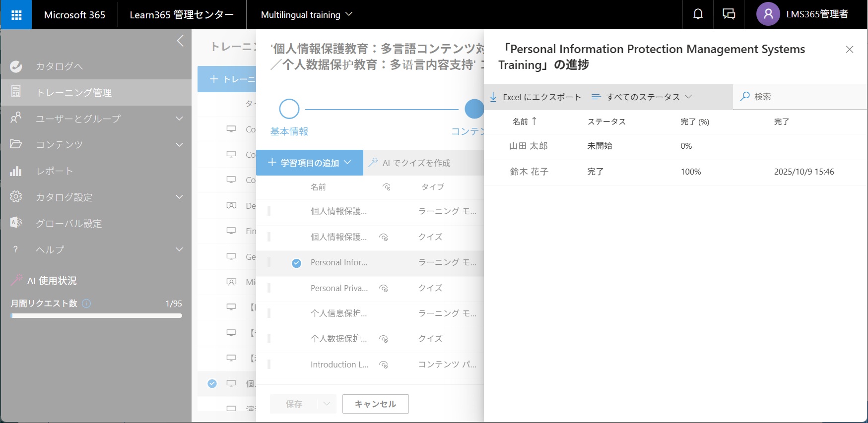868x423 pixels.
Task: Sort by 名前 using the arrow icon
Action: (x=534, y=121)
